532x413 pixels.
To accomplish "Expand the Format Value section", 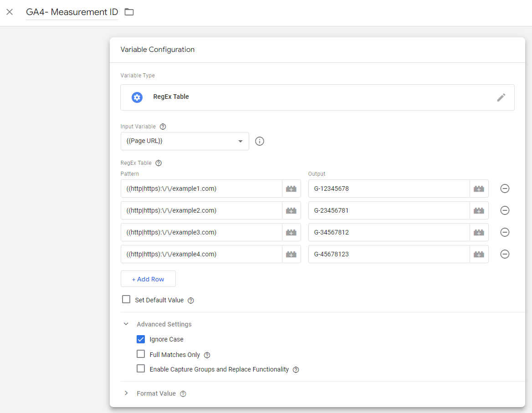I will [x=126, y=393].
